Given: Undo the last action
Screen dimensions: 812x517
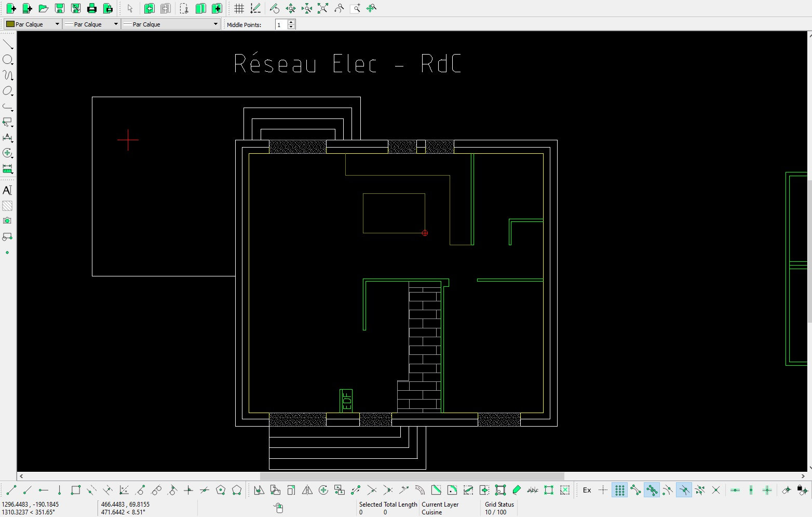Looking at the screenshot, I should tap(149, 8).
